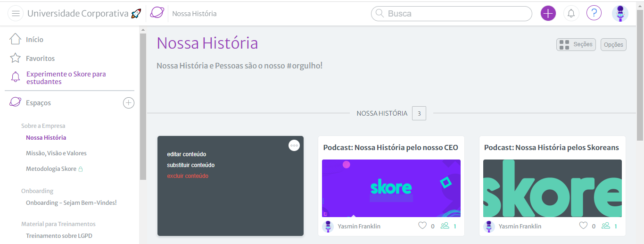Click people icon on CEO podcast card

pyautogui.click(x=445, y=226)
